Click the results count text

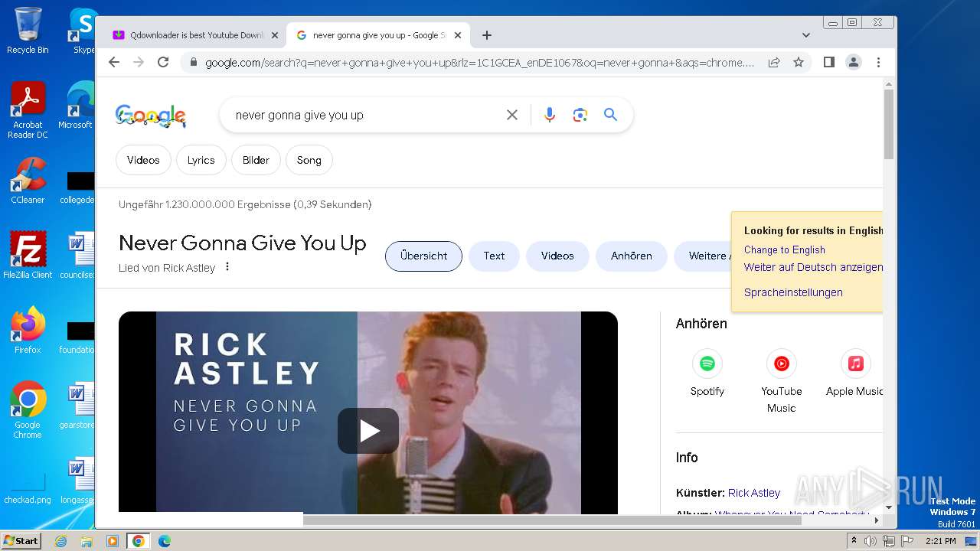pyautogui.click(x=245, y=204)
